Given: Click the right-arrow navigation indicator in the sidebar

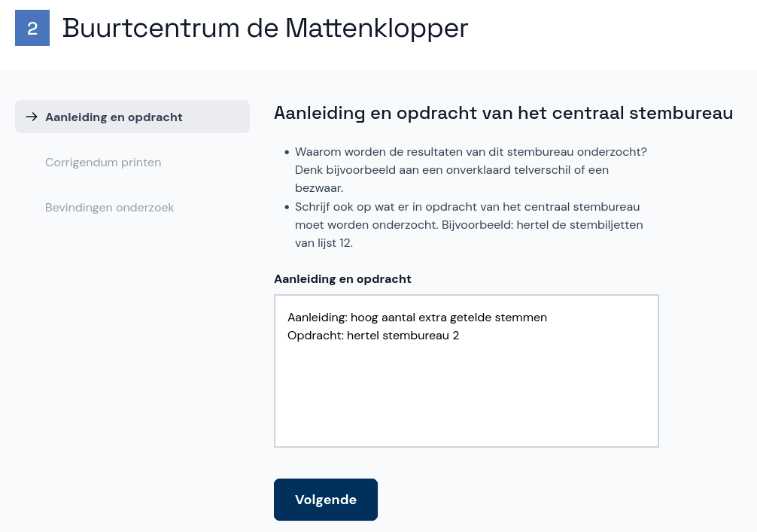Looking at the screenshot, I should click(32, 117).
